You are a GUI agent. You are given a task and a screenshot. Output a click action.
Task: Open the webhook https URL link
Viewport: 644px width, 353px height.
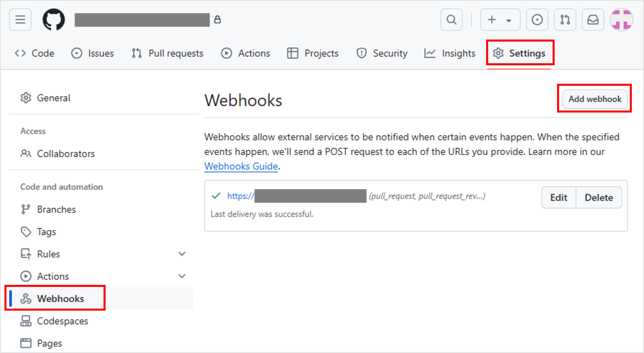pos(241,196)
